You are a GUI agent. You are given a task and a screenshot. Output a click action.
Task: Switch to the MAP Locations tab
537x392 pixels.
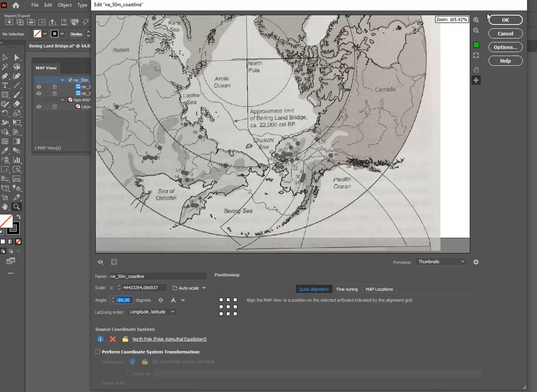379,289
